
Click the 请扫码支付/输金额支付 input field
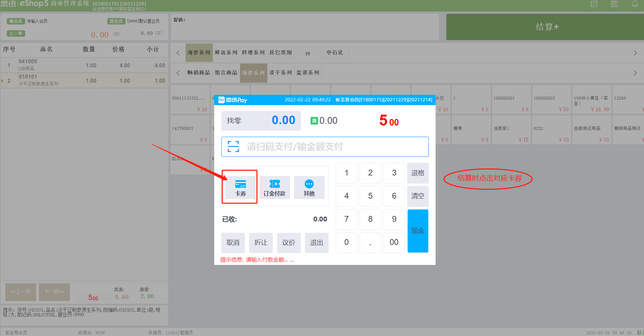pyautogui.click(x=325, y=147)
